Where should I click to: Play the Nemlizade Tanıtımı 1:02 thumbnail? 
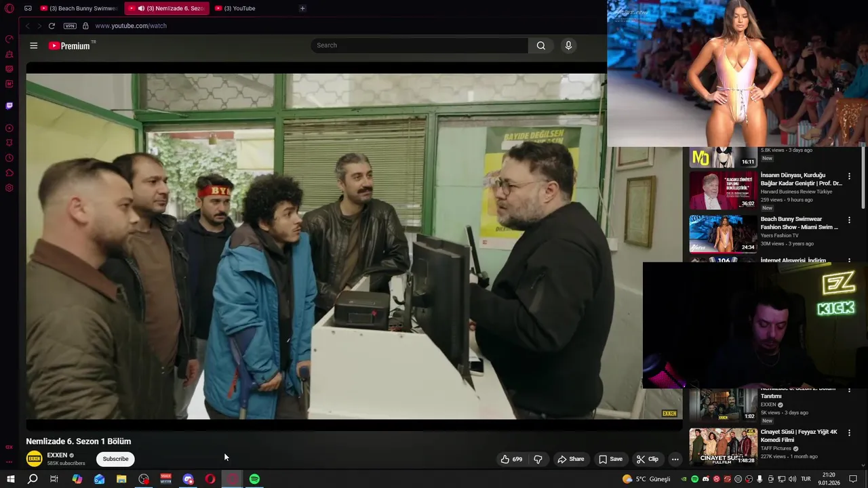pyautogui.click(x=723, y=404)
